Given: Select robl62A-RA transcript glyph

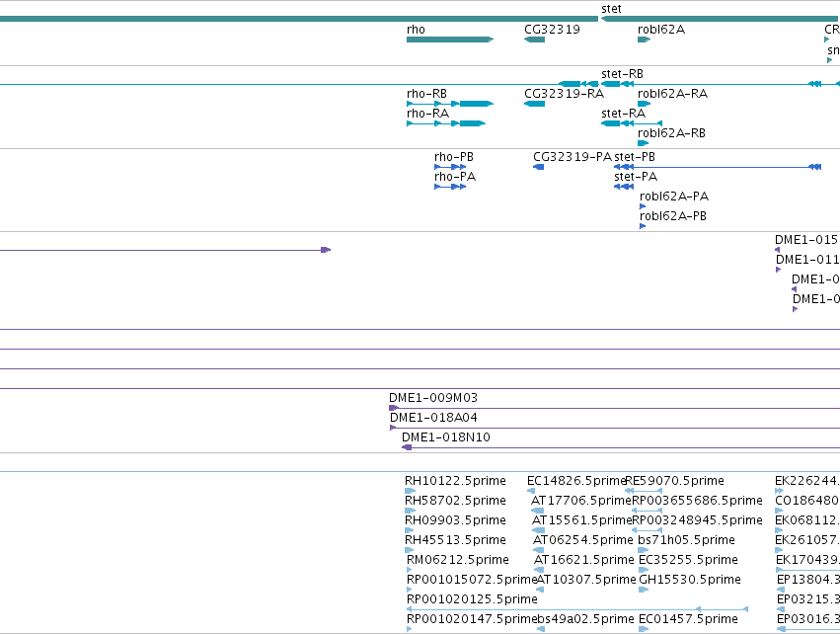Looking at the screenshot, I should tap(644, 104).
